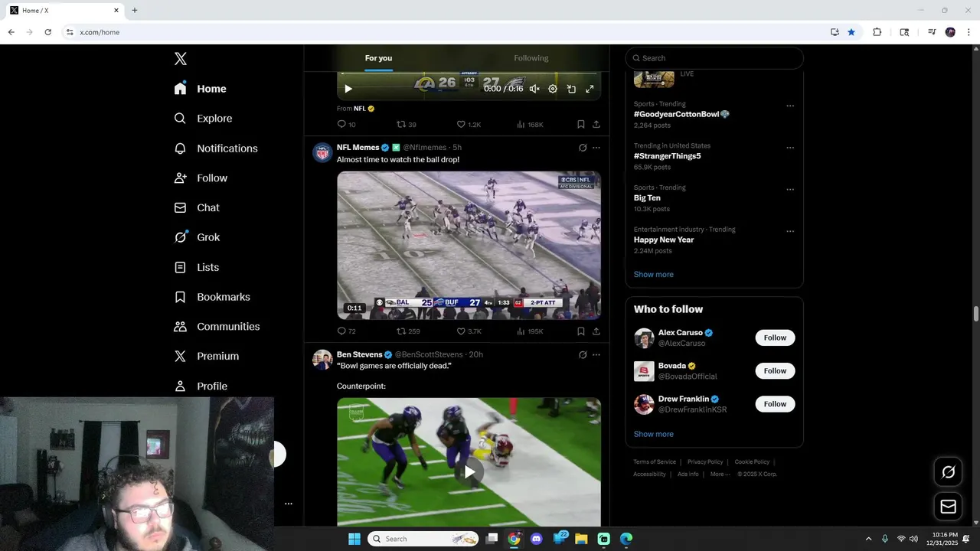The width and height of the screenshot is (980, 551).
Task: Ask Grok about NFL Memes post
Action: (x=583, y=148)
